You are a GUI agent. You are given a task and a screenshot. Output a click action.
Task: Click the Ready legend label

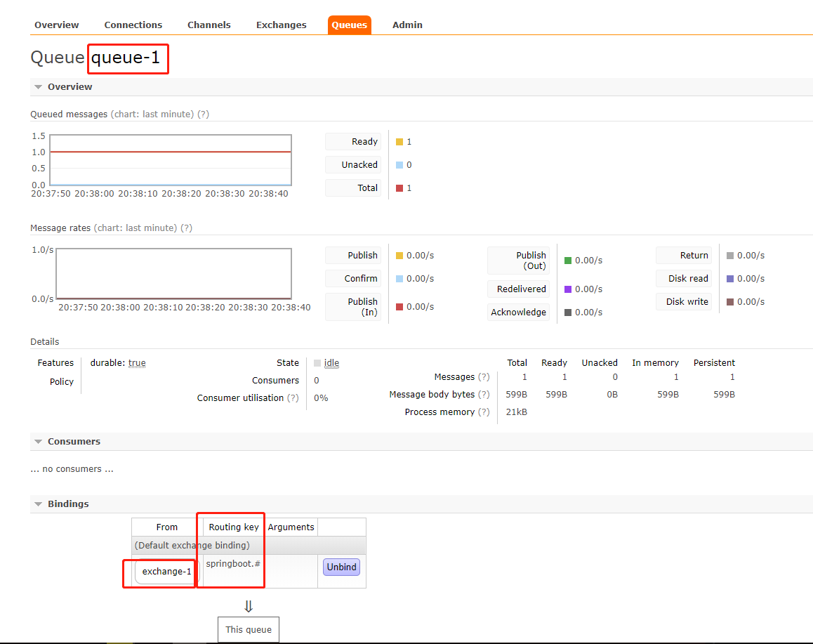[353, 142]
